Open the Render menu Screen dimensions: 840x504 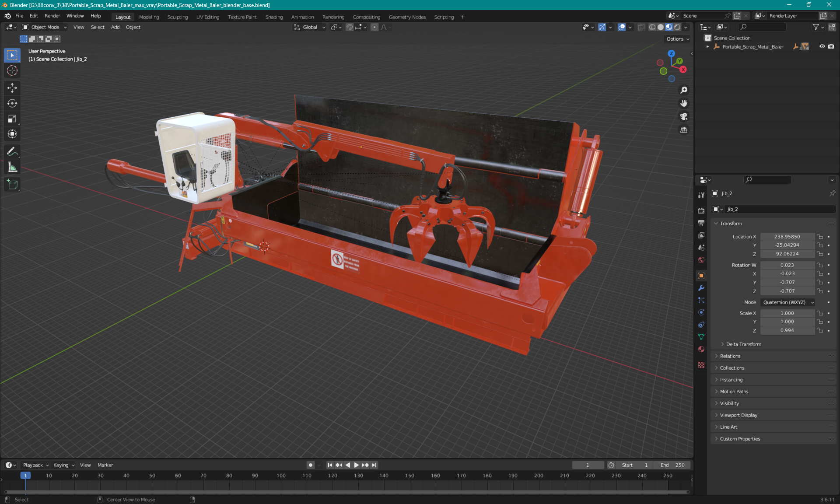click(52, 16)
